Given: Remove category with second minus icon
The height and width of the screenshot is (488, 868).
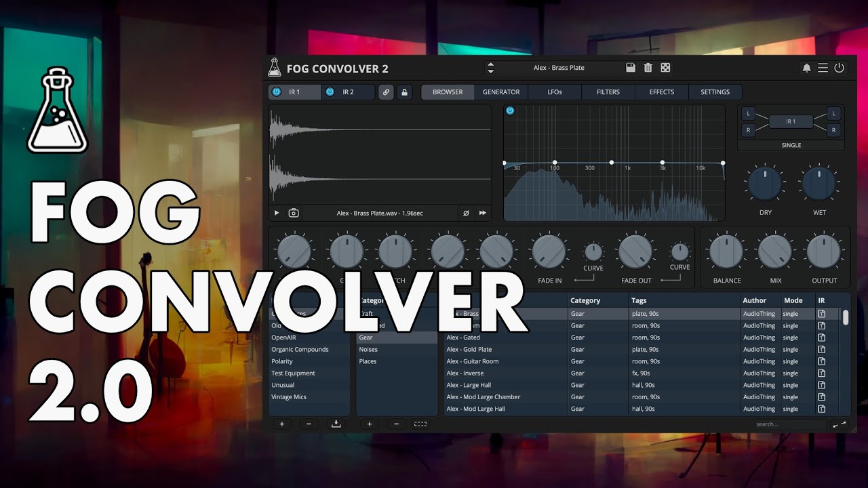Looking at the screenshot, I should point(397,424).
